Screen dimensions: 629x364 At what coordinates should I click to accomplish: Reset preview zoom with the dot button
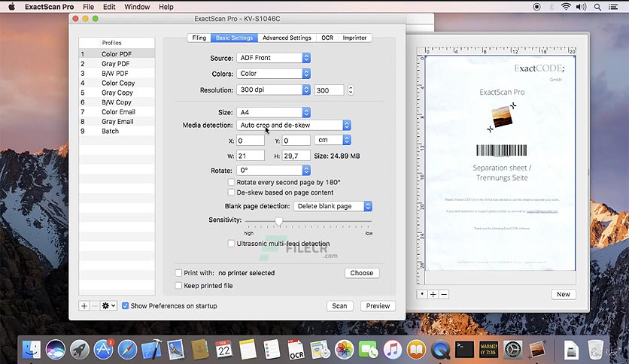(422, 294)
